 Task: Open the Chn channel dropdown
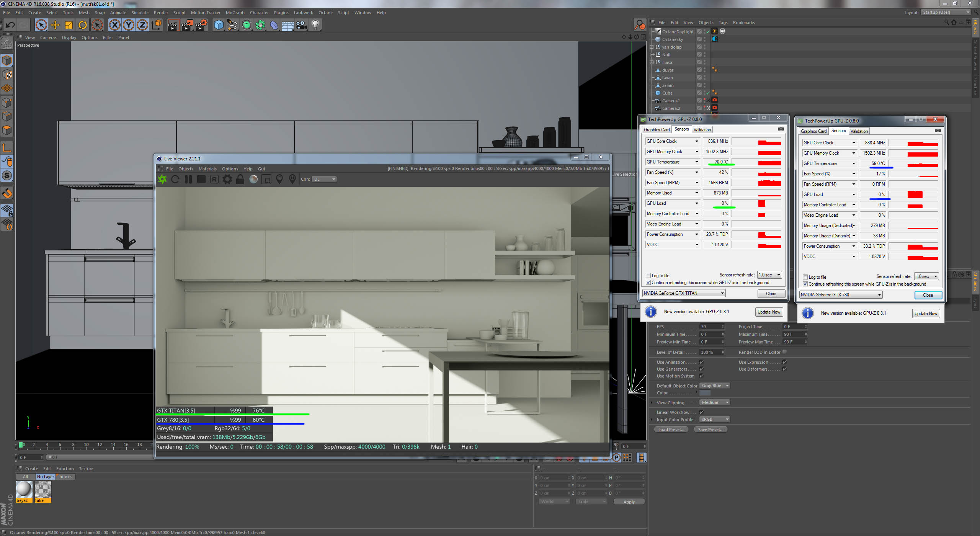pyautogui.click(x=324, y=179)
